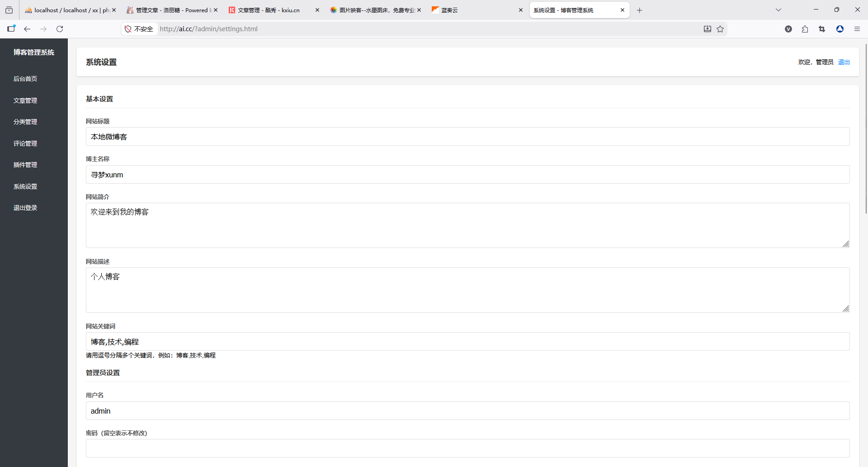Expand the tab list dropdown chevron
868x467 pixels.
click(778, 10)
